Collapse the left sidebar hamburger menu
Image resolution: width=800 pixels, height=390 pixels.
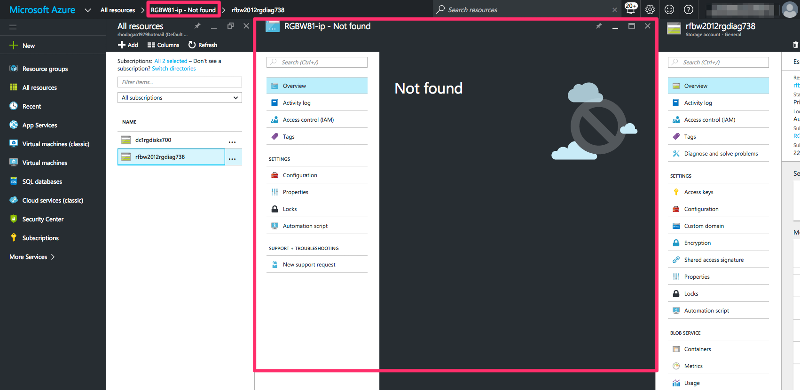point(13,27)
